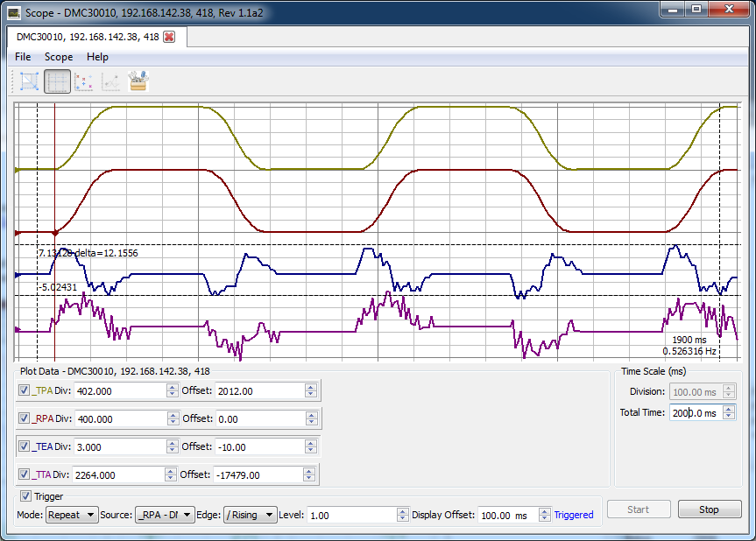Screen dimensions: 756x541
Task: Click the _TEA Offset field showing -10.00
Action: pyautogui.click(x=260, y=446)
